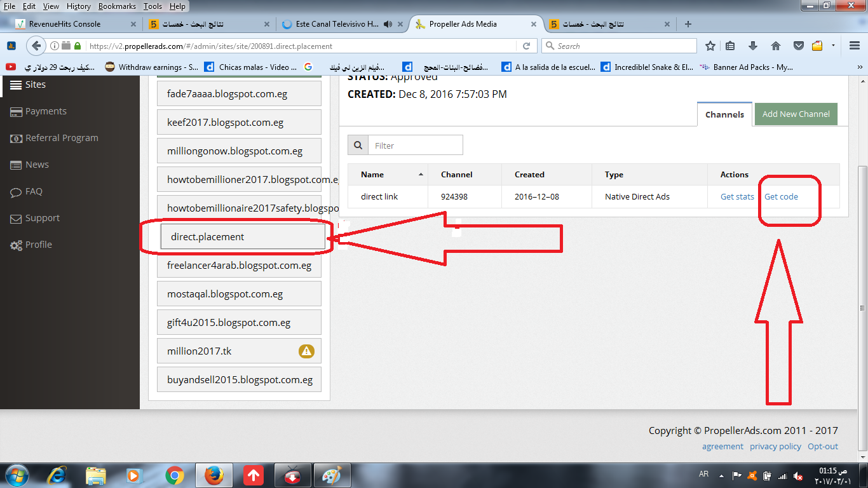Close the RevenueHits Console tab
This screenshot has width=868, height=488.
click(133, 24)
